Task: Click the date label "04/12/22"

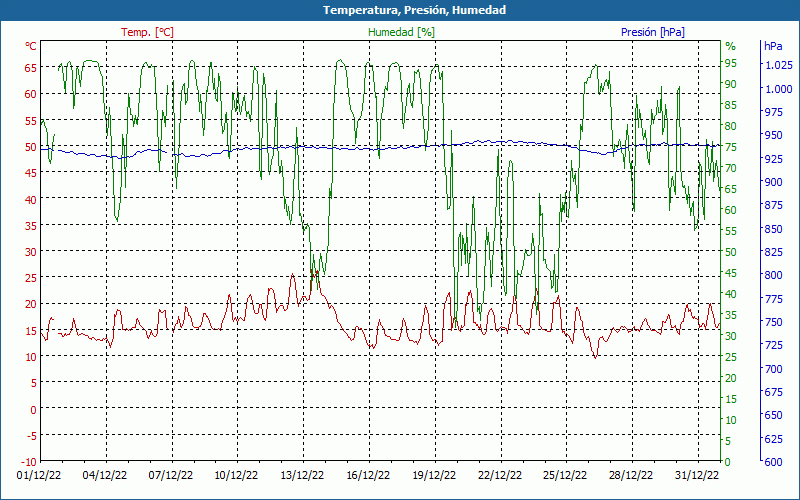Action: click(x=105, y=476)
